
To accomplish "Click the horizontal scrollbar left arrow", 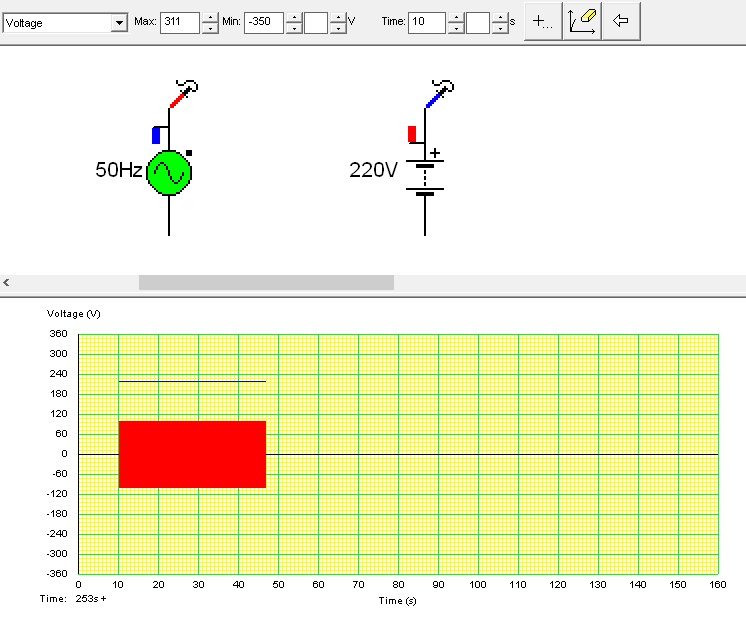I will pyautogui.click(x=6, y=283).
